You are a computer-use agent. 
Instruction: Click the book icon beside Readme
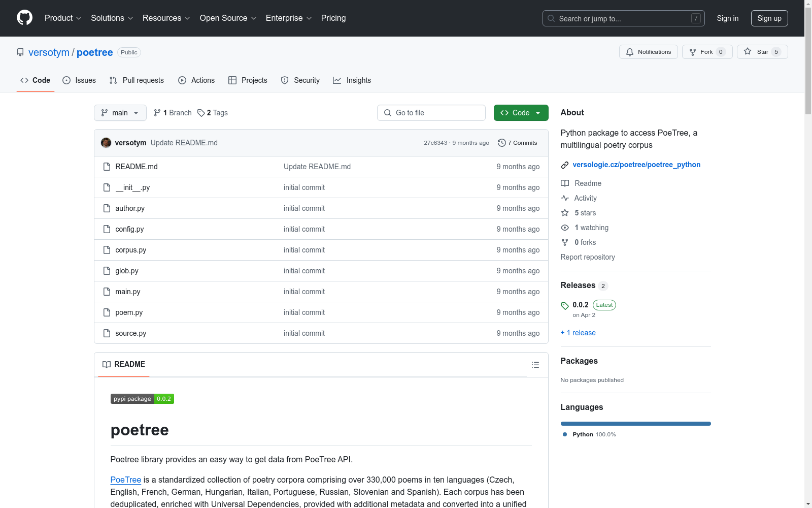pos(565,183)
